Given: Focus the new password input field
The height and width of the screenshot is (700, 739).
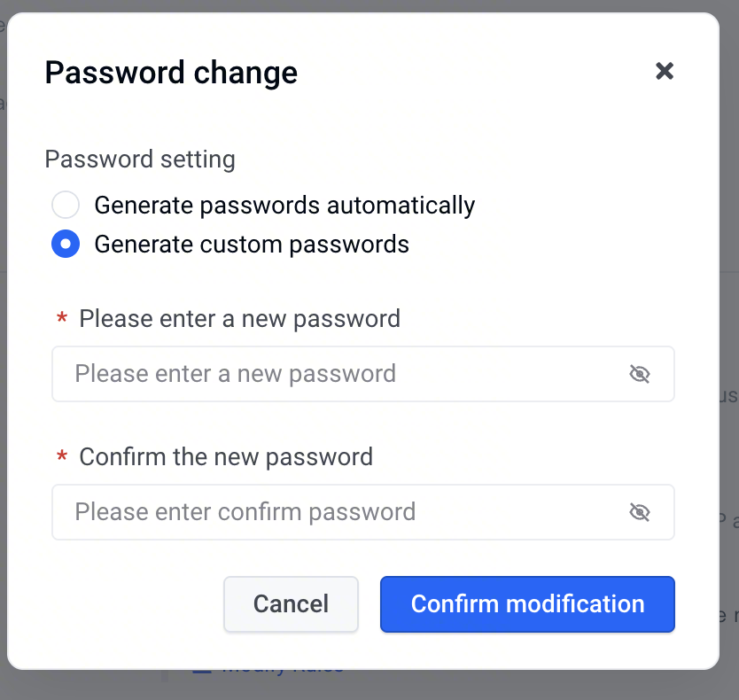Looking at the screenshot, I should [363, 374].
